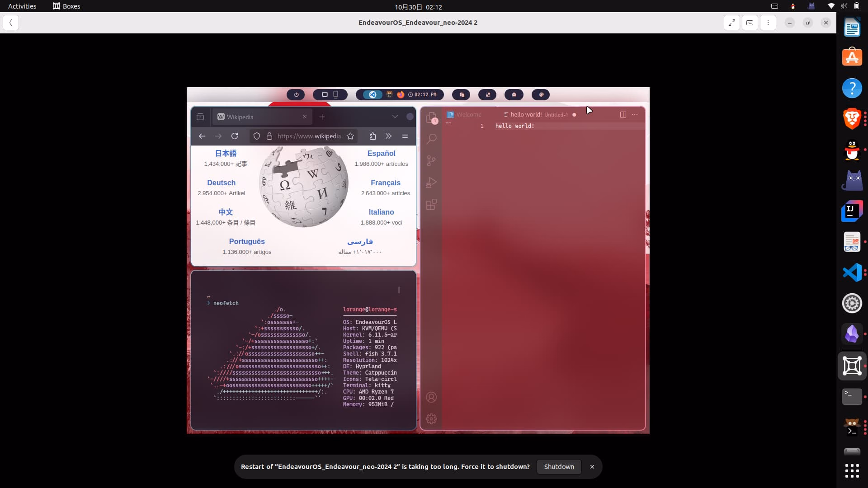Screen dimensions: 868x488
Task: Open the Firefox extensions puzzle icon
Action: click(x=373, y=136)
